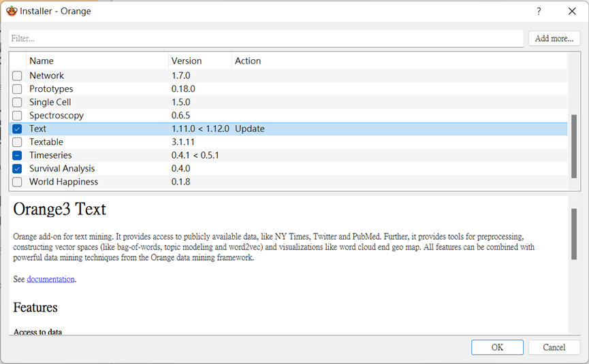The height and width of the screenshot is (364, 589).
Task: Click the Features heading in description
Action: 35,308
